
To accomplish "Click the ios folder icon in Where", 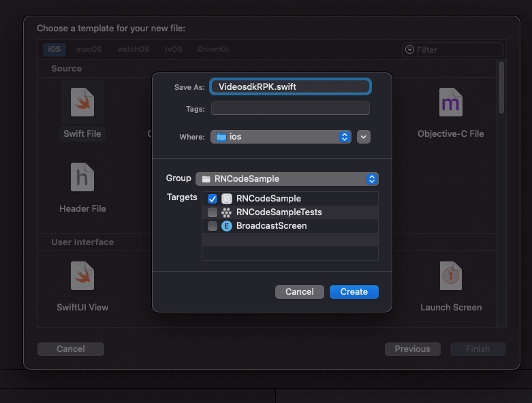I will (x=221, y=137).
